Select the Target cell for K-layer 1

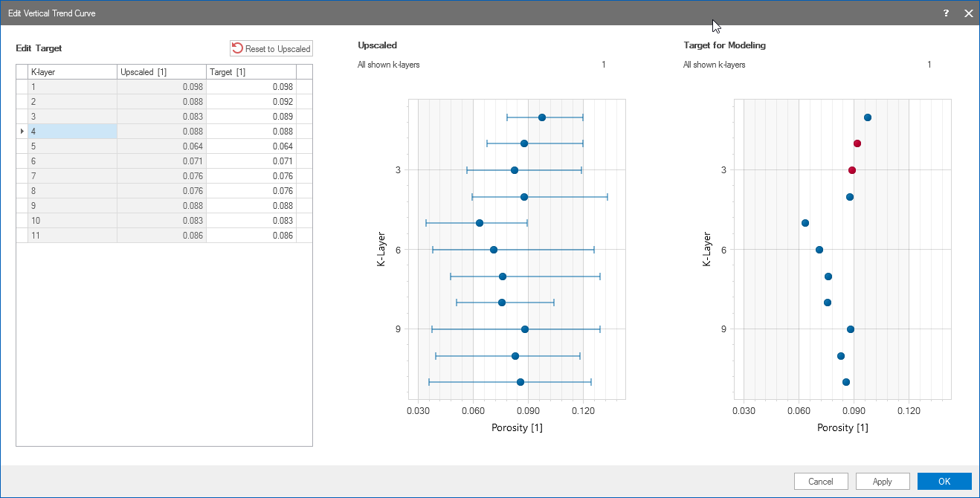(251, 87)
